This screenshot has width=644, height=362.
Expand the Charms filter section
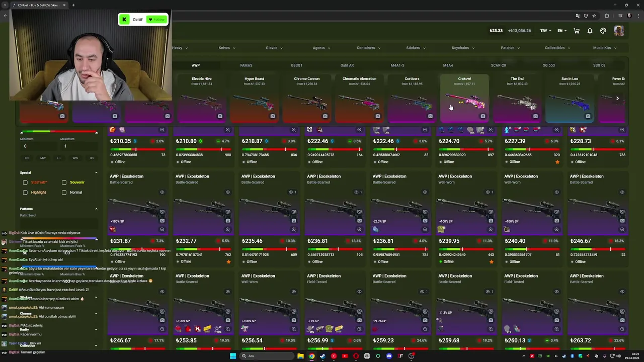coord(96,313)
